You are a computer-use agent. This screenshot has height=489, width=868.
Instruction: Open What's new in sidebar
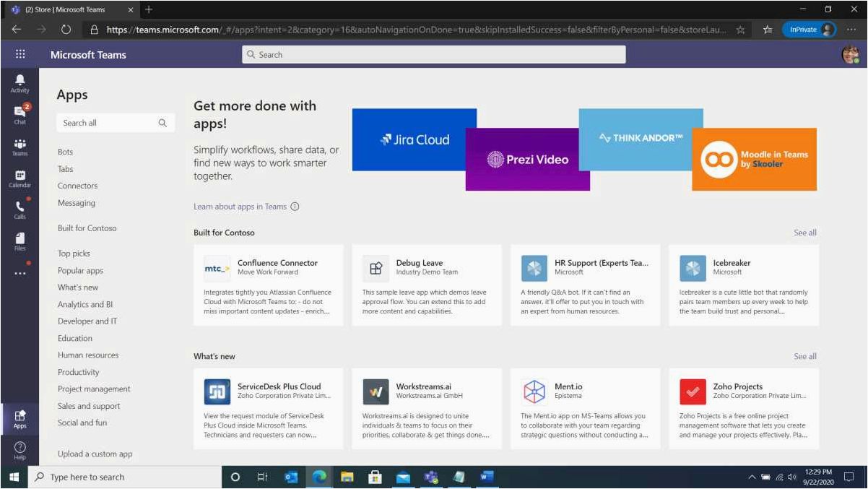[x=78, y=287]
